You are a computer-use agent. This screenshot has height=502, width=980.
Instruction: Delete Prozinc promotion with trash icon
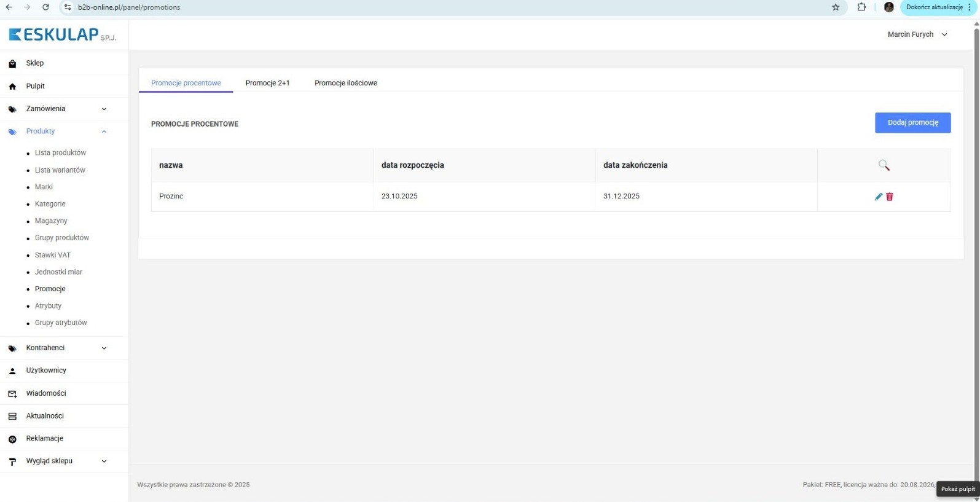[889, 197]
